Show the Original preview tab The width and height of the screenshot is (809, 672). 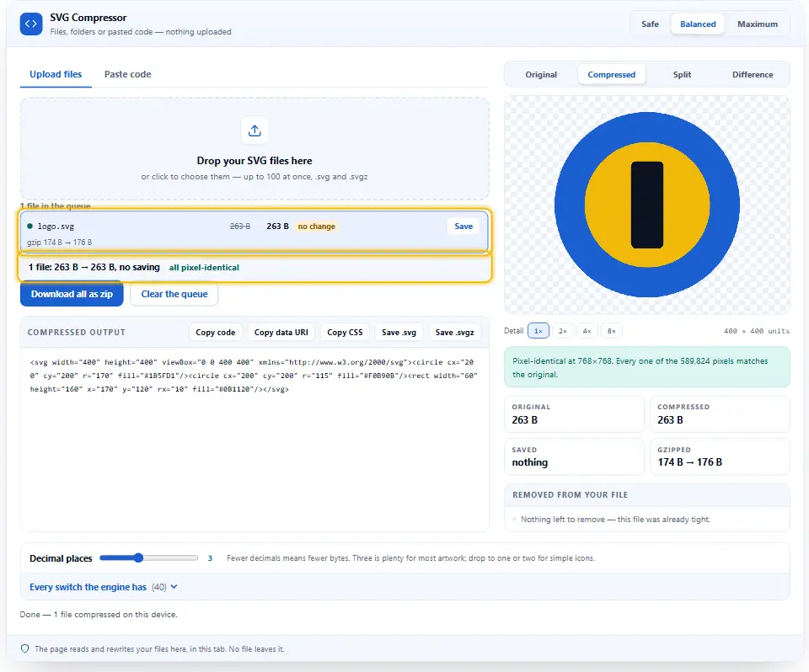[541, 75]
